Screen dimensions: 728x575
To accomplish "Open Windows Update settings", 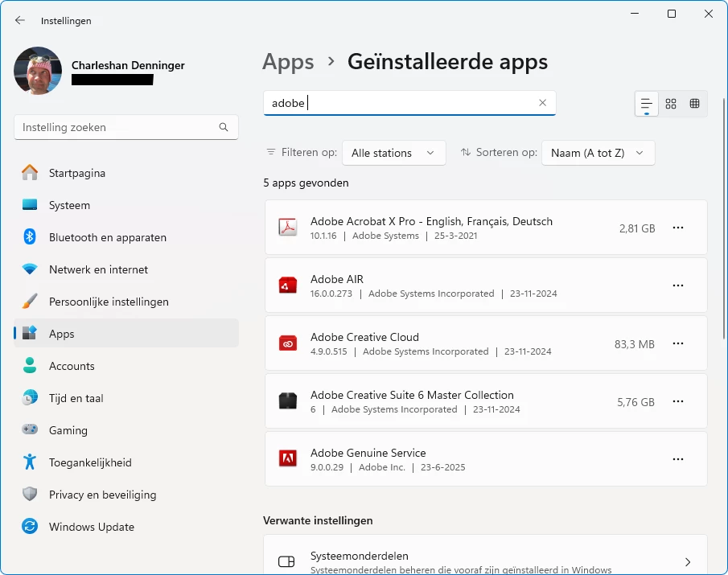I will pos(126,527).
